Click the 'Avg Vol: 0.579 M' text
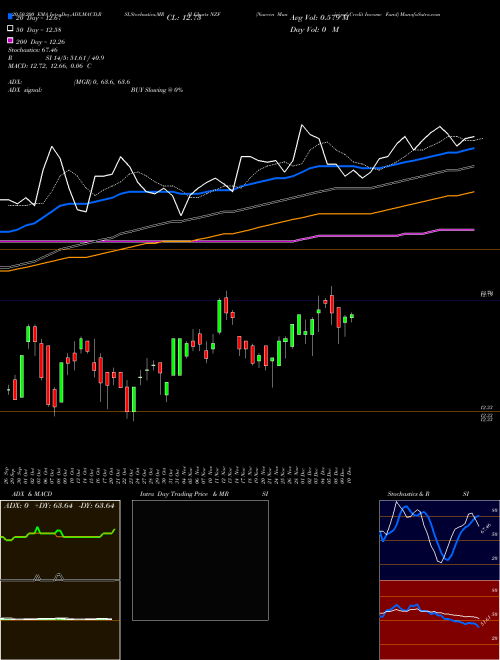The width and height of the screenshot is (500, 660). 319,18
